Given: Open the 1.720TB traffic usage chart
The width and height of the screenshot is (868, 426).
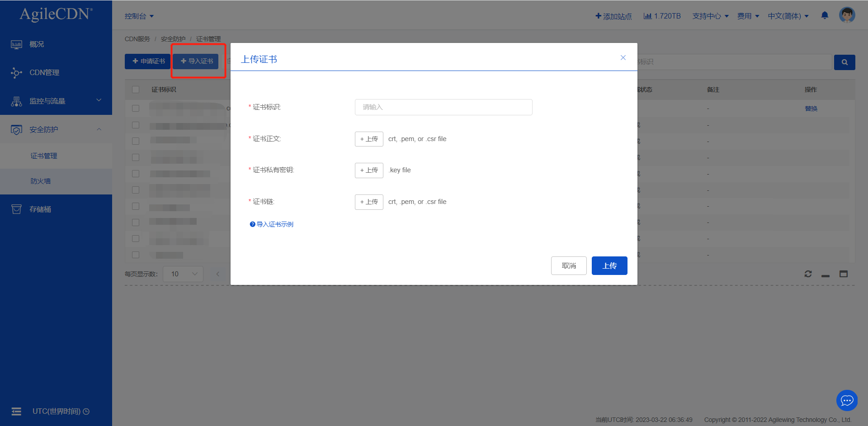Looking at the screenshot, I should [662, 16].
